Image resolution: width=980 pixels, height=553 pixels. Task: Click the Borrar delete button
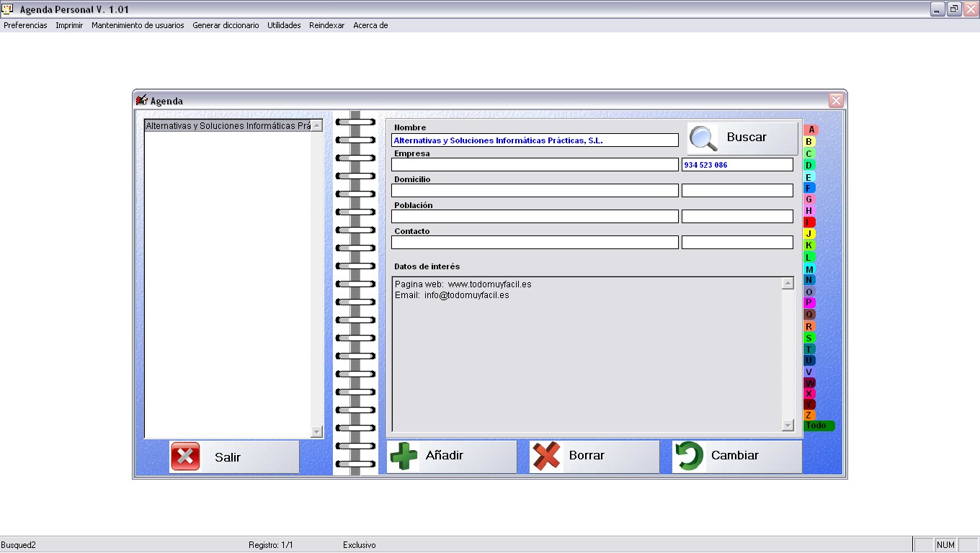(594, 456)
